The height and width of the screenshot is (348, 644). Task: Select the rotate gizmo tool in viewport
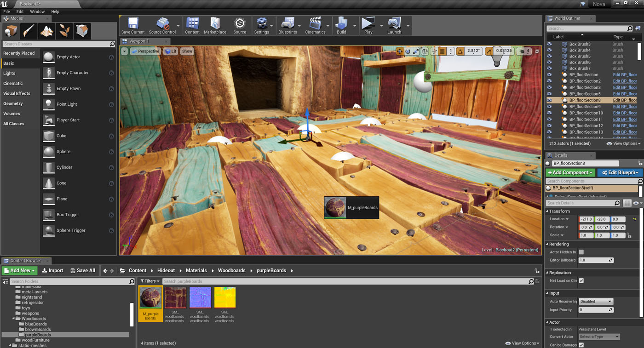[x=408, y=51]
